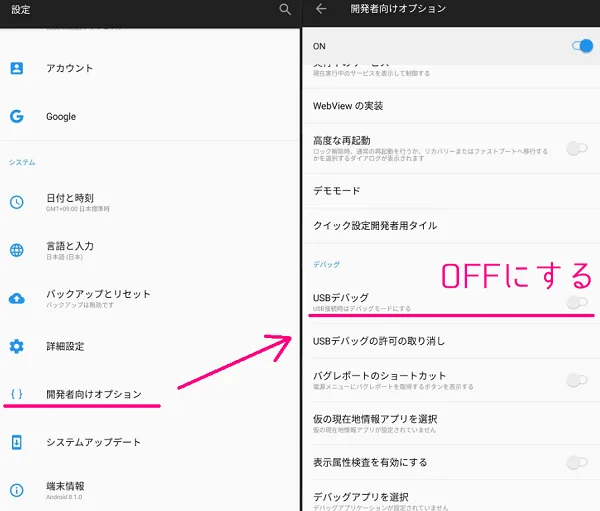Click the 開発者向けオプション header title
The width and height of the screenshot is (600, 511).
[x=398, y=9]
